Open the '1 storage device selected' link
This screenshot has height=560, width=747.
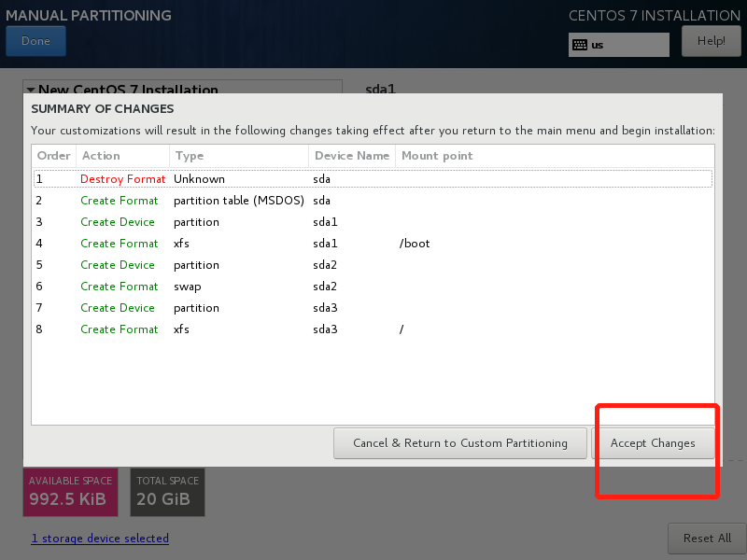(x=100, y=539)
